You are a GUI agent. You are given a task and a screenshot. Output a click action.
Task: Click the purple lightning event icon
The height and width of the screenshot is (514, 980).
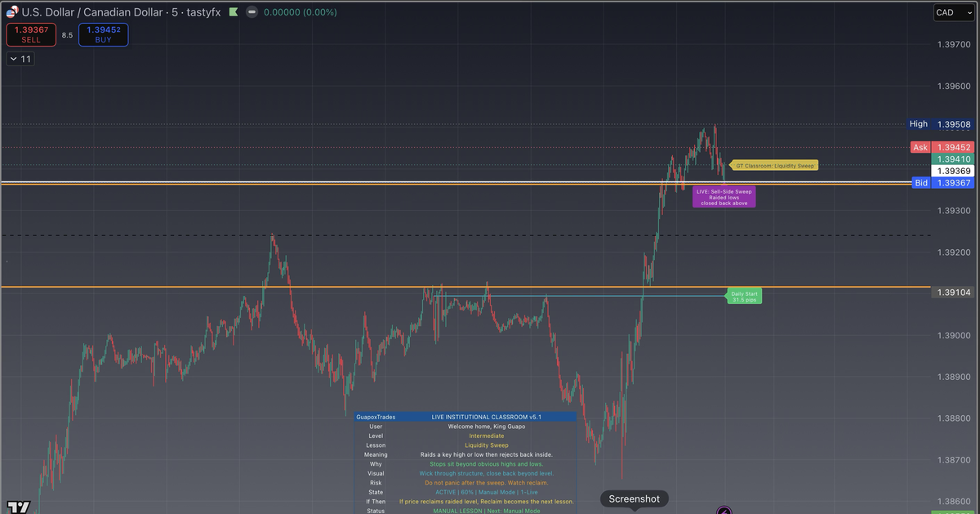(725, 510)
